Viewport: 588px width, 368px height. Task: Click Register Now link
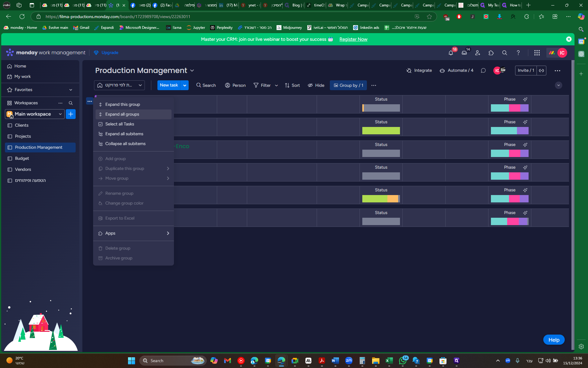point(353,39)
